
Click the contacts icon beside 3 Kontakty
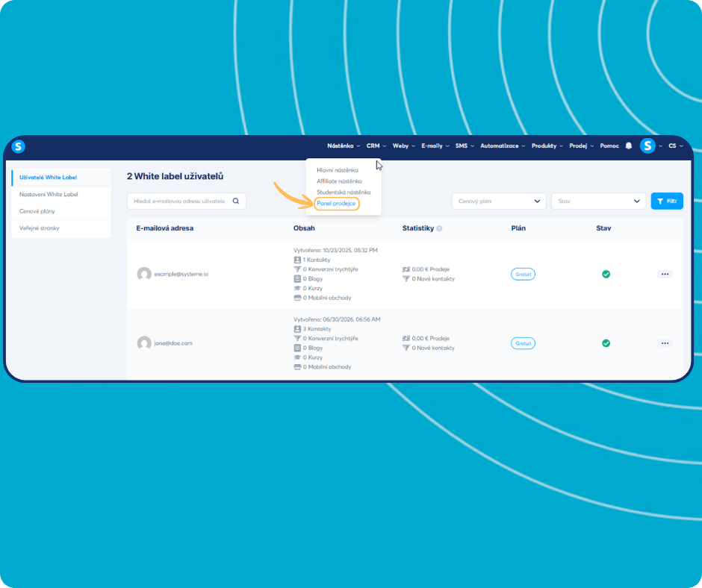[x=297, y=329]
